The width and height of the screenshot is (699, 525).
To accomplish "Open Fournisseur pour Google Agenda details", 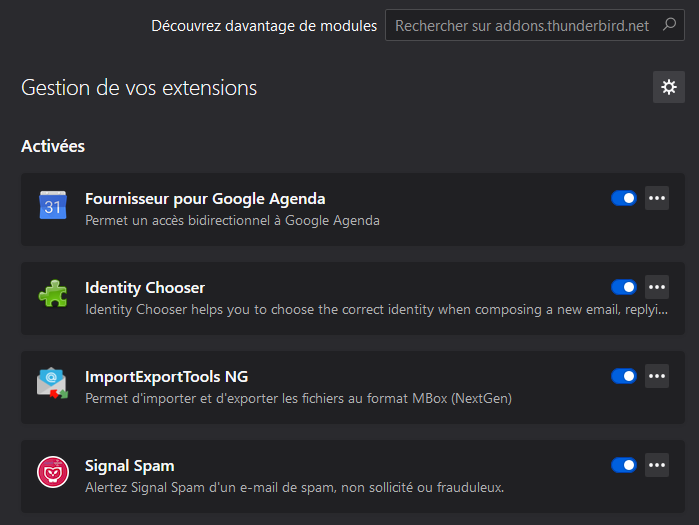I will click(205, 198).
